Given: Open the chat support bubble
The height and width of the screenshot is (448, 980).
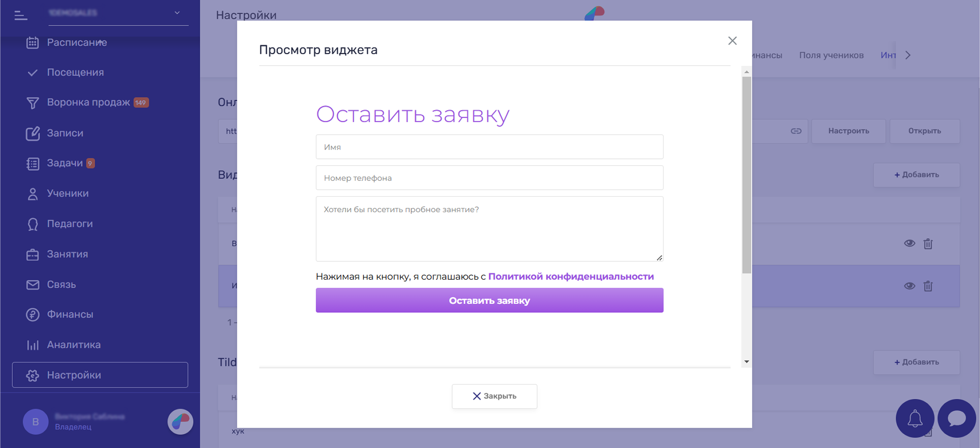Looking at the screenshot, I should point(956,418).
